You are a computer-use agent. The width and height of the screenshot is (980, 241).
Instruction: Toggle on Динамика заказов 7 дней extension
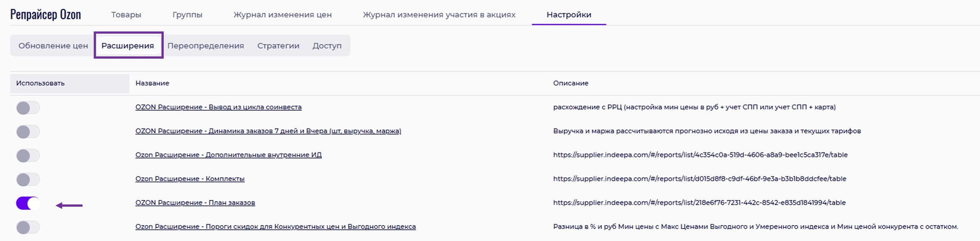[x=28, y=132]
